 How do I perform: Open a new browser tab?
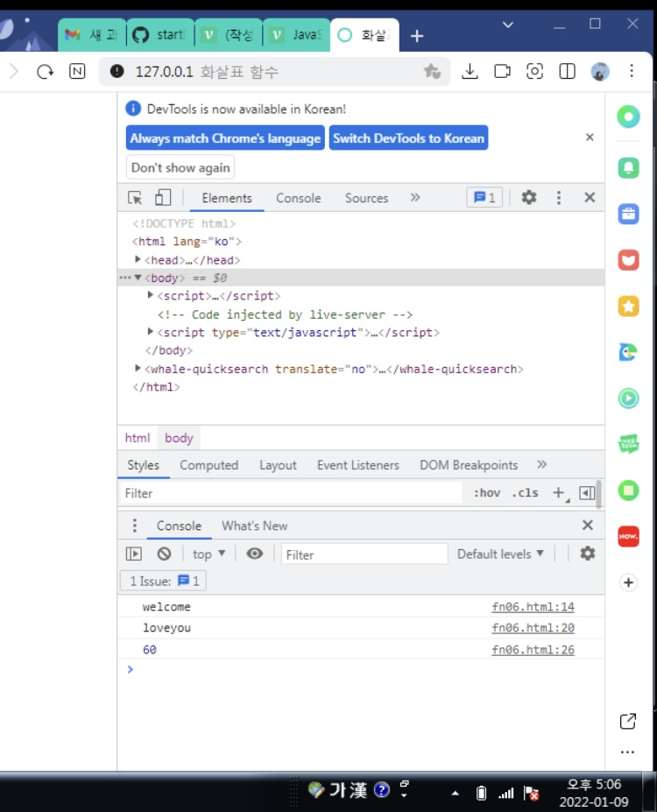pyautogui.click(x=417, y=36)
